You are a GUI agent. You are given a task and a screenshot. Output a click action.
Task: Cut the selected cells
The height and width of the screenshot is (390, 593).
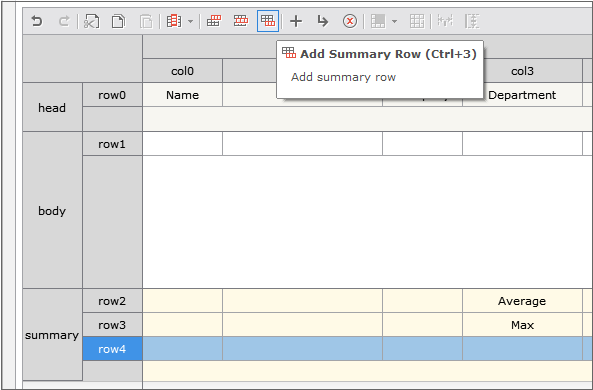[91, 21]
